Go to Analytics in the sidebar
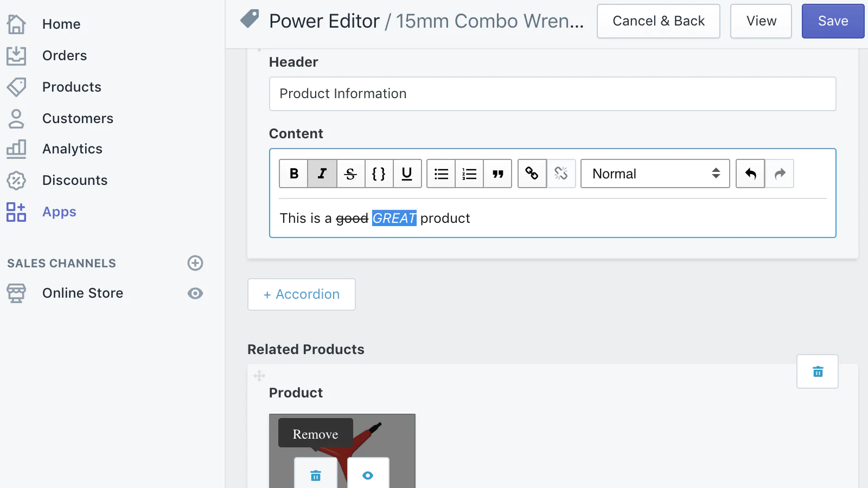The image size is (868, 488). [x=72, y=149]
